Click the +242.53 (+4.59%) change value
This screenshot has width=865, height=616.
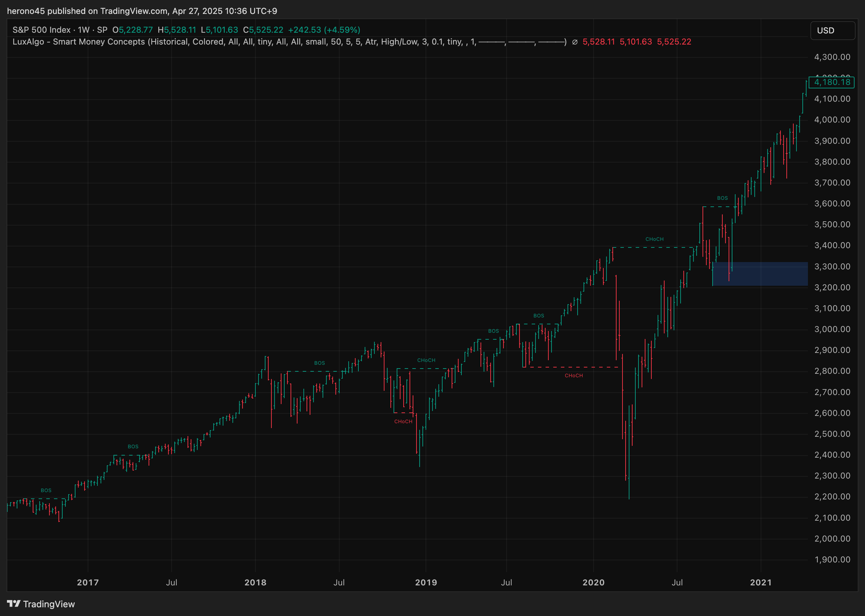point(324,30)
